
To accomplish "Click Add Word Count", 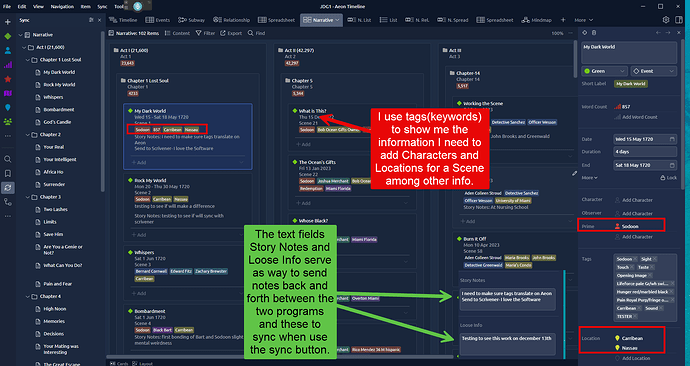I will click(636, 117).
